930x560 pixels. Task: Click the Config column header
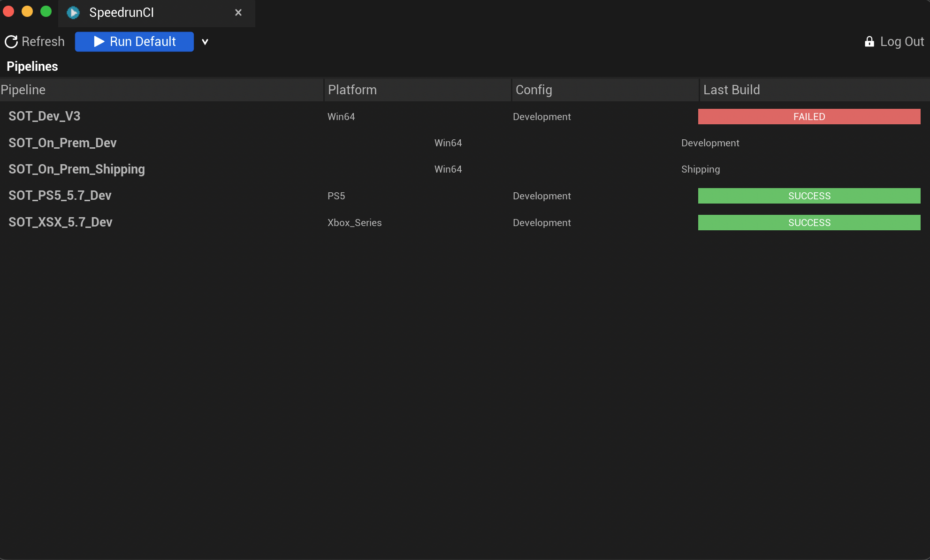605,90
